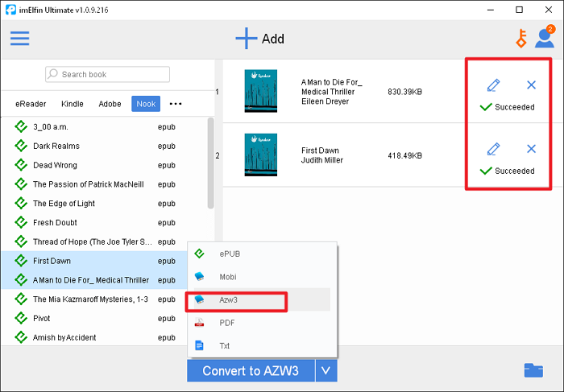Choose ePUB output format

click(262, 254)
